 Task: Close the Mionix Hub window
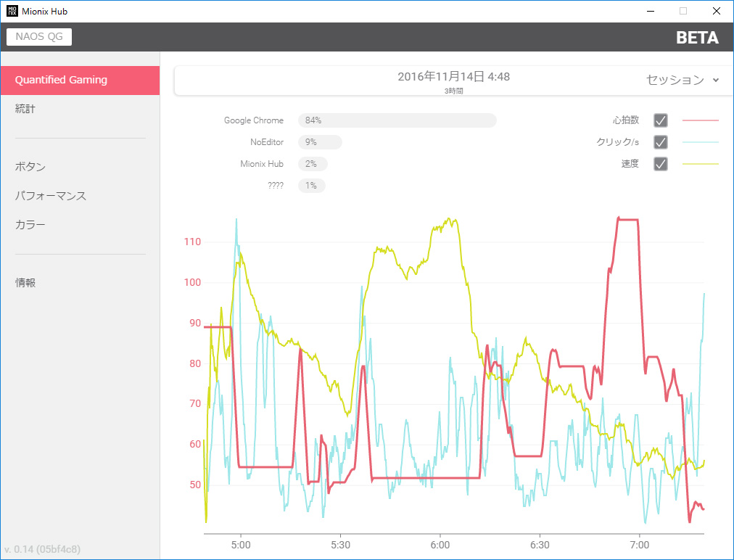click(x=716, y=11)
